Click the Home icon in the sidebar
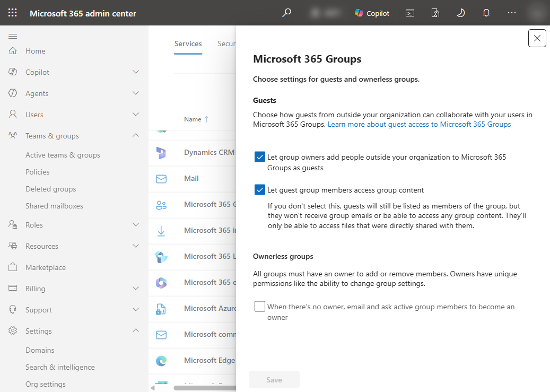 pos(13,51)
